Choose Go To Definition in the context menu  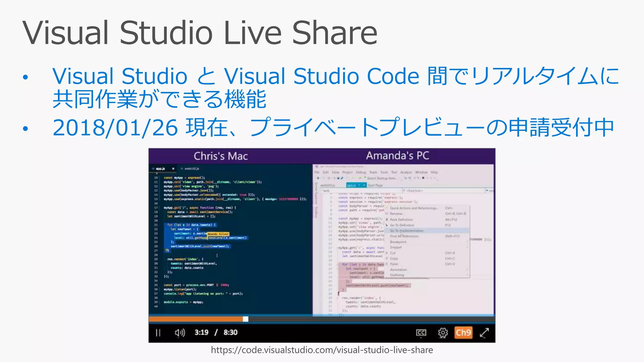point(427,225)
